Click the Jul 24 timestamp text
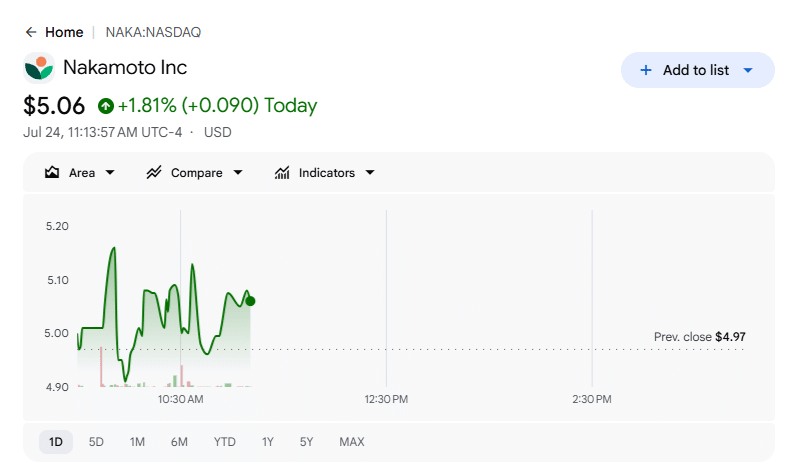Image resolution: width=797 pixels, height=472 pixels. (102, 133)
